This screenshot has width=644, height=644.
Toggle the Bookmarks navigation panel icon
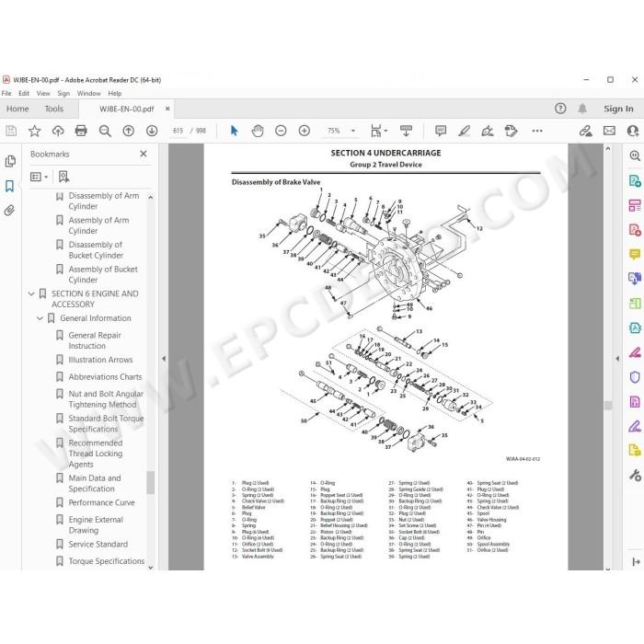click(x=9, y=186)
